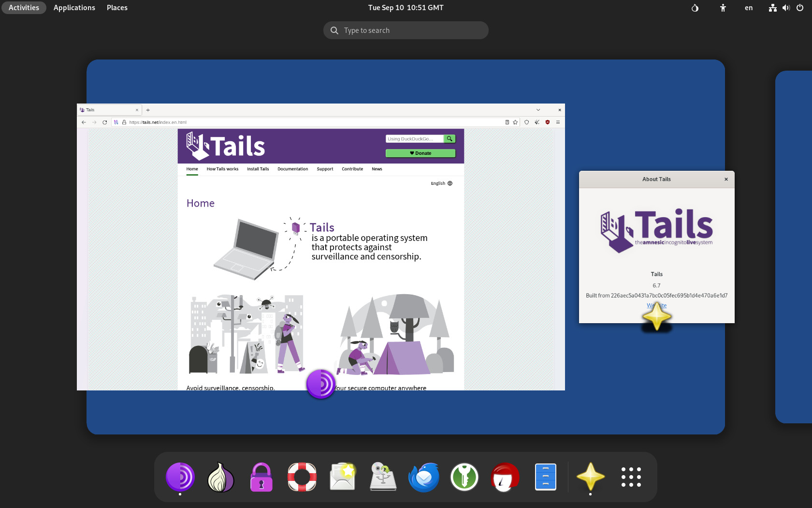Open Files blue cabinet icon in dock
Screen dimensions: 812x508
coord(546,477)
